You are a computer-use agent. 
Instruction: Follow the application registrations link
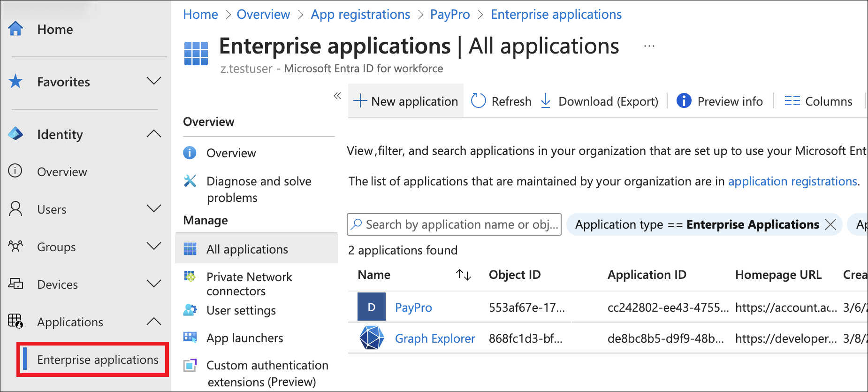coord(792,181)
